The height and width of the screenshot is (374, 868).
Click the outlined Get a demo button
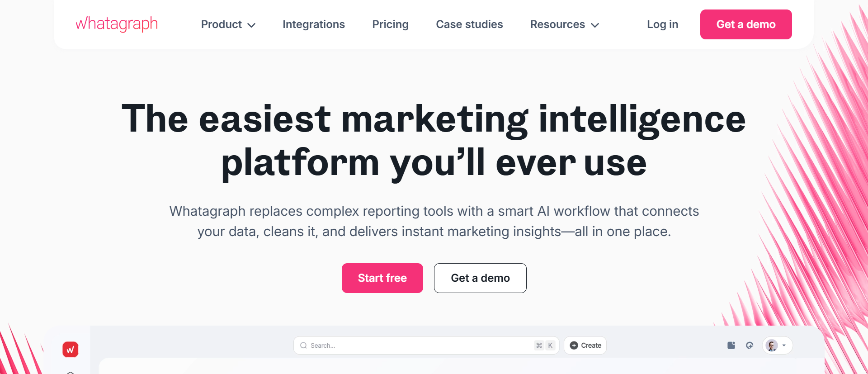pos(480,278)
